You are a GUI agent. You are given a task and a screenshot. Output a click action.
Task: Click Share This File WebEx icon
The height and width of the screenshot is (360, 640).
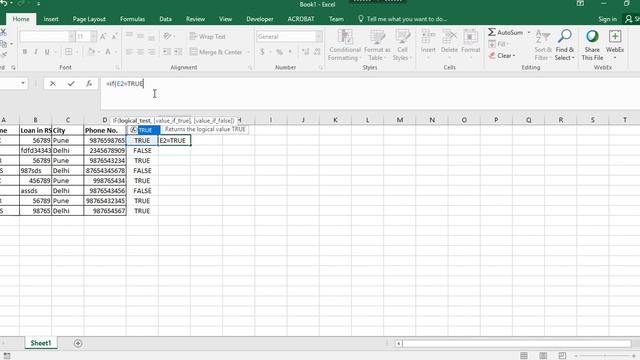tap(592, 45)
